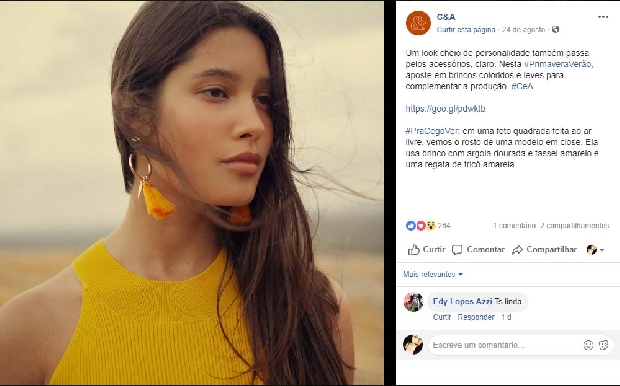Focus the Escreva um comentário field
620x386 pixels.
pos(506,345)
